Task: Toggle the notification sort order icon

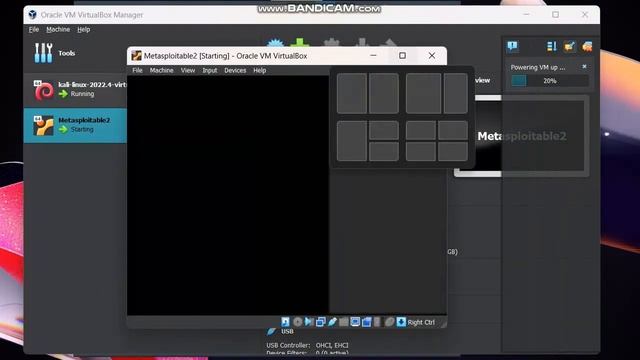Action: pos(551,47)
